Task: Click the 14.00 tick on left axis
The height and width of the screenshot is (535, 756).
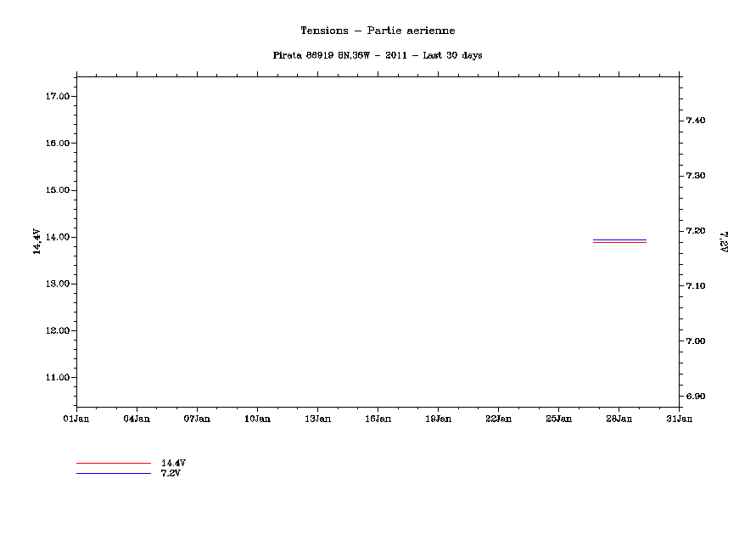Action: (56, 237)
